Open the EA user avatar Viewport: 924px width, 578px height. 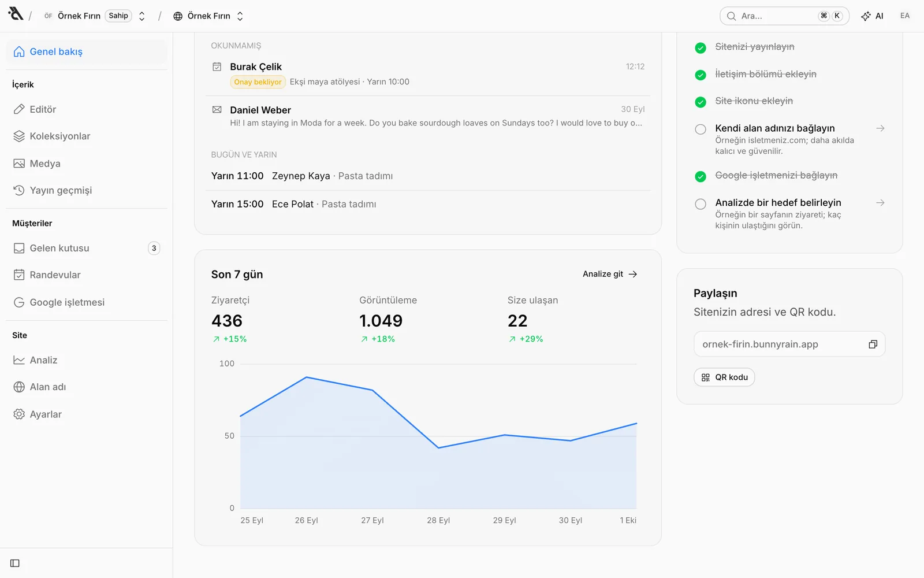coord(905,16)
